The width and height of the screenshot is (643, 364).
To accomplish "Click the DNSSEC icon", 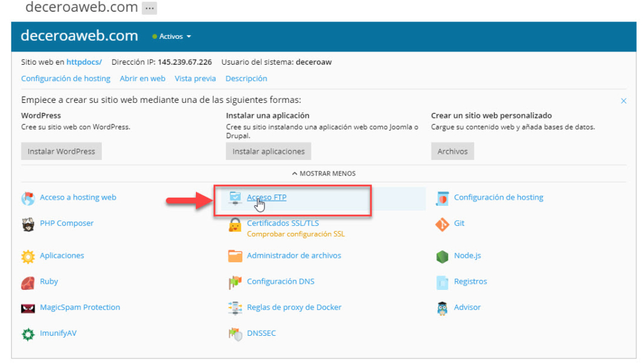I will click(x=235, y=334).
